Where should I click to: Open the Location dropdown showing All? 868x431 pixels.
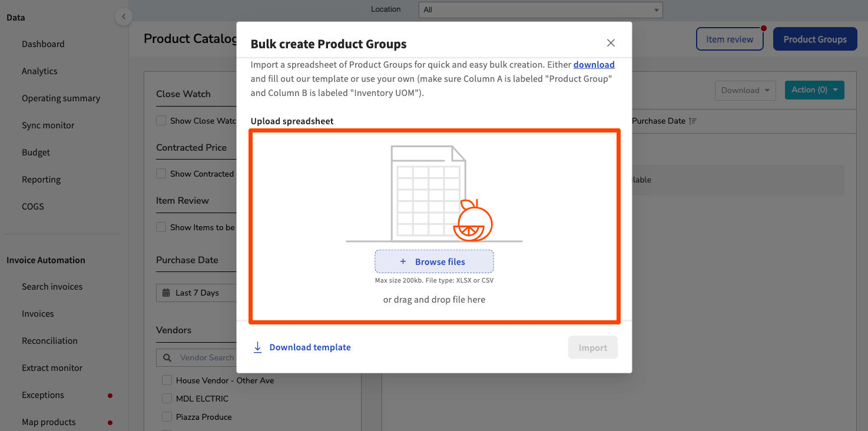(539, 9)
